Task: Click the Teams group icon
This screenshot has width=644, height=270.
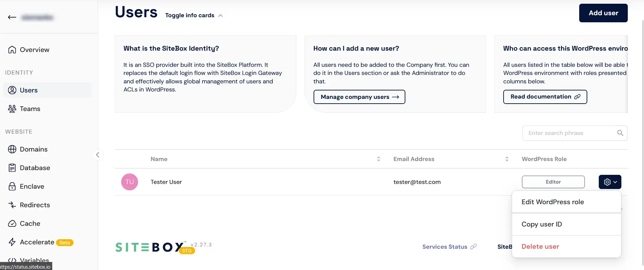Action: (x=12, y=109)
